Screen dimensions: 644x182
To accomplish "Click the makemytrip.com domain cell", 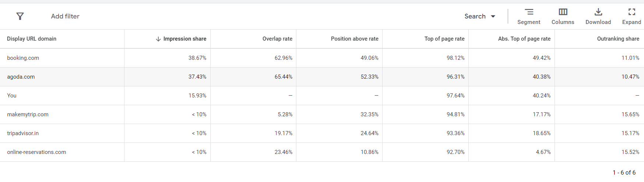I will [28, 114].
